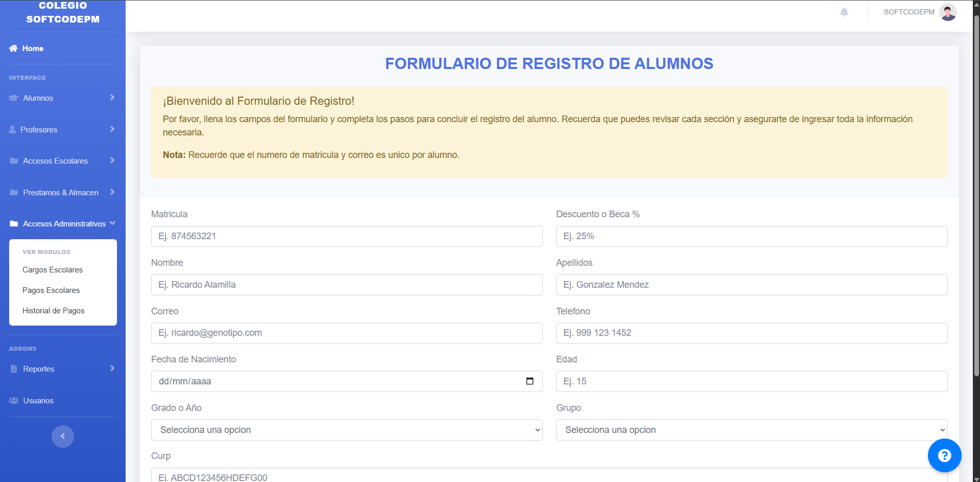Click the Usuarios people icon
Viewport: 980px width, 482px height.
14,401
